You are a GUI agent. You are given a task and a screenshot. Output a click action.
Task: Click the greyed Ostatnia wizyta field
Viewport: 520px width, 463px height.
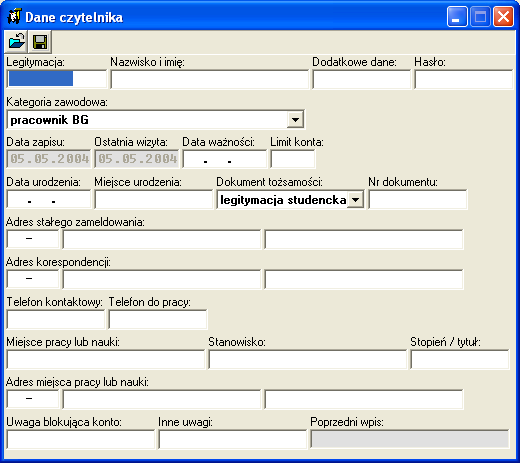tap(137, 159)
